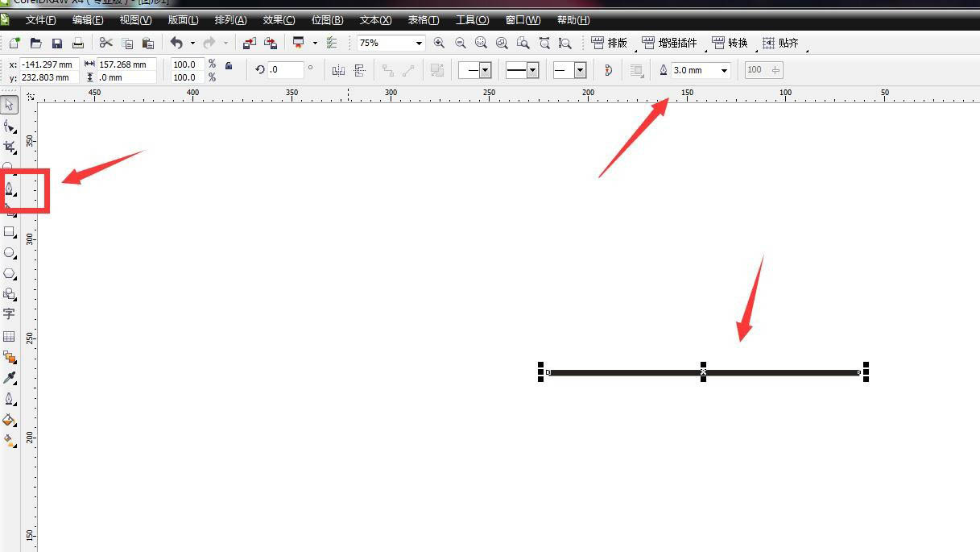Toggle the lock ratio padlock
Screen dimensions: 980x552
click(229, 66)
